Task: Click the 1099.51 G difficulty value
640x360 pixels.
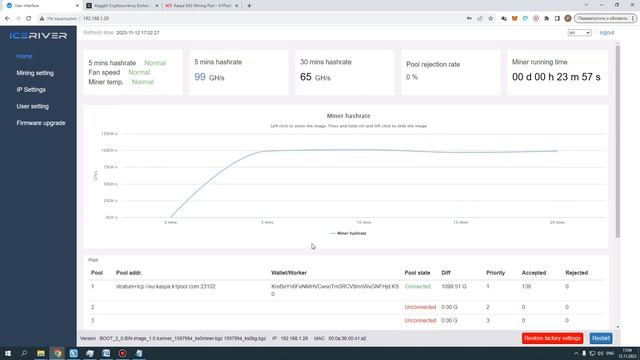Action: pyautogui.click(x=453, y=287)
